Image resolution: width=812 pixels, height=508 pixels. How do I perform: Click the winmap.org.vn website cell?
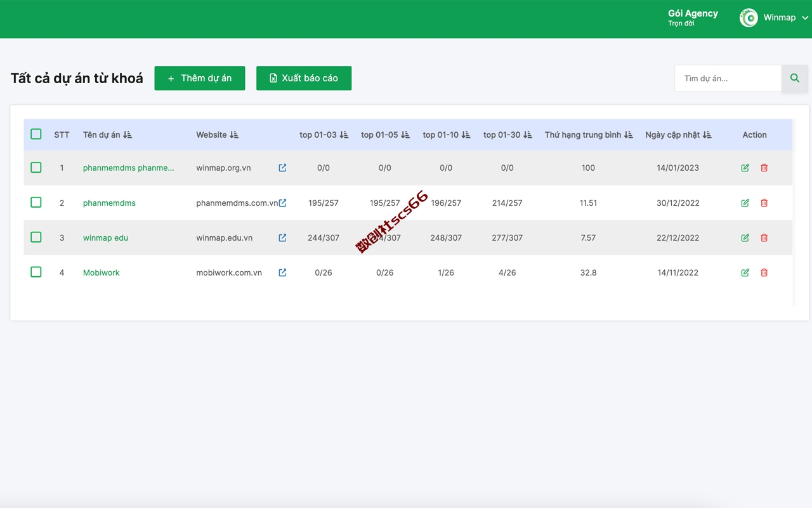point(223,168)
